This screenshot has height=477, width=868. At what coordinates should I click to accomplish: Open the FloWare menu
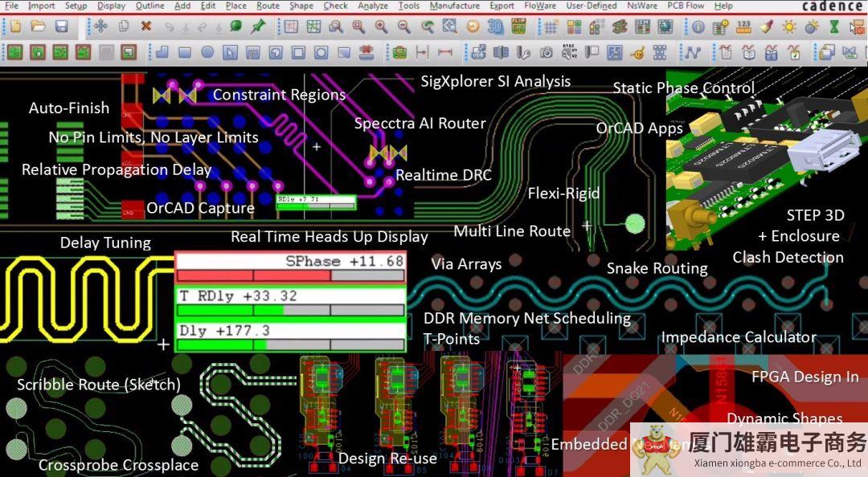(540, 6)
